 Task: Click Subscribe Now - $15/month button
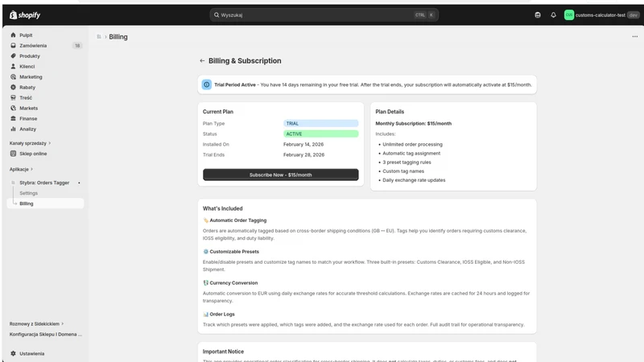(x=280, y=175)
